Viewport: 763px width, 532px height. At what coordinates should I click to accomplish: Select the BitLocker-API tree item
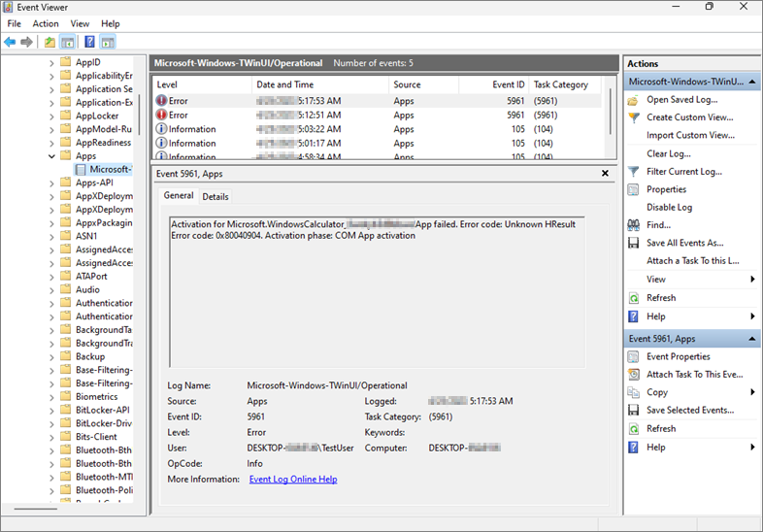pos(102,410)
